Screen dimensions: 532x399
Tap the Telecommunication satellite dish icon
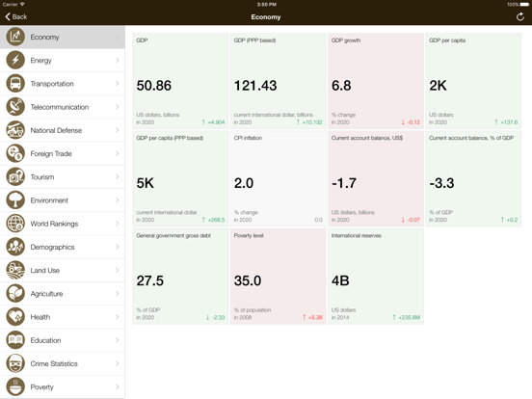click(15, 107)
